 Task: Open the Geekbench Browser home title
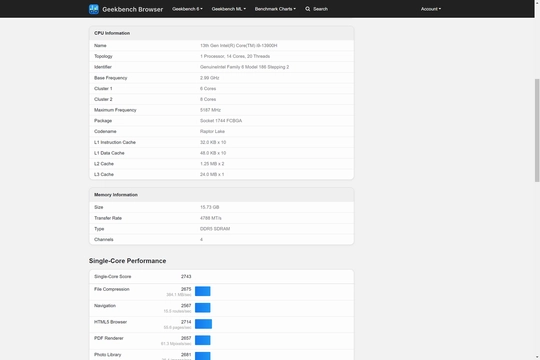tap(133, 9)
